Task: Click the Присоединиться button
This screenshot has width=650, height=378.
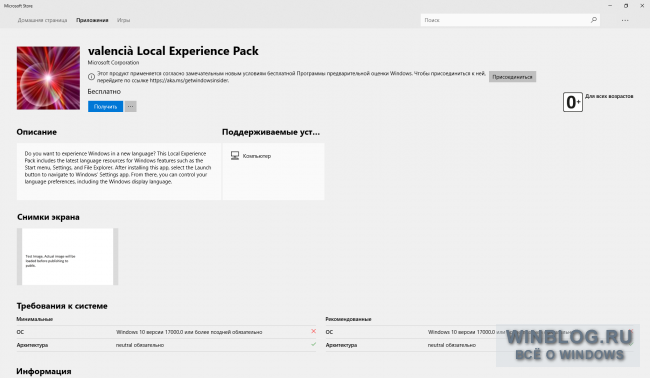Action: click(x=512, y=77)
